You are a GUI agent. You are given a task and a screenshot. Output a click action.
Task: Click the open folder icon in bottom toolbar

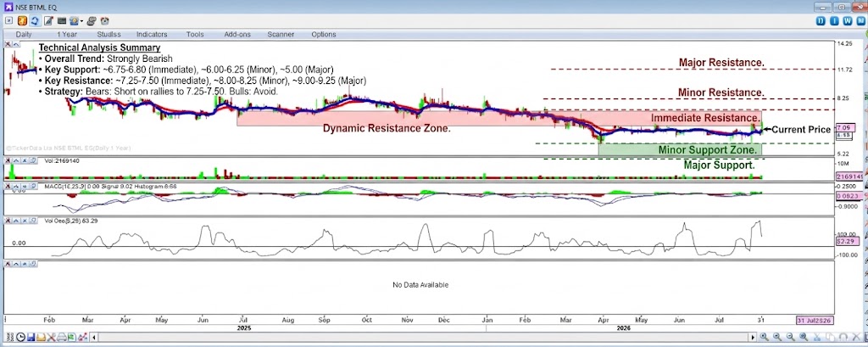tap(41, 337)
